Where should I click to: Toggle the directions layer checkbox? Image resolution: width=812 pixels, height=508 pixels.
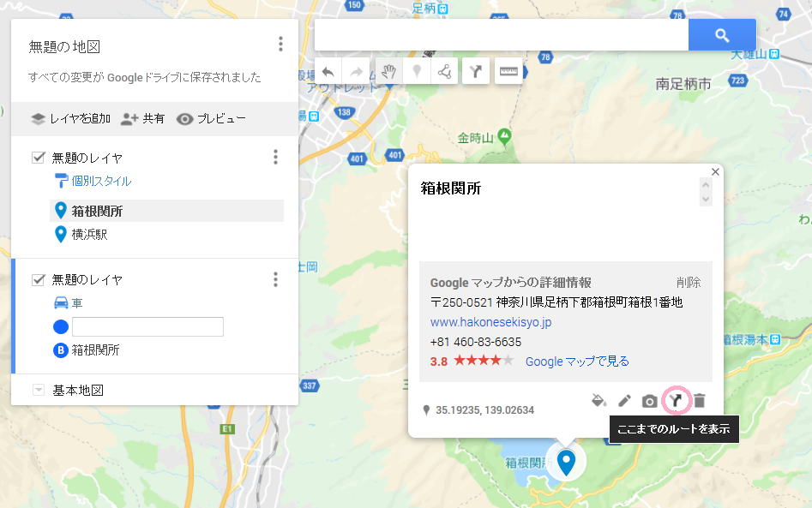point(39,280)
